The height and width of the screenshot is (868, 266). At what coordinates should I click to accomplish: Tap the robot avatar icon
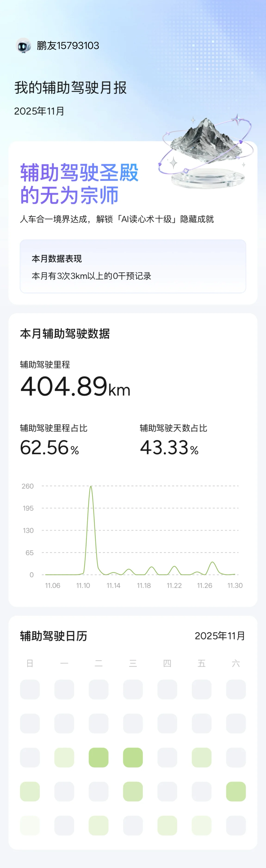[24, 45]
